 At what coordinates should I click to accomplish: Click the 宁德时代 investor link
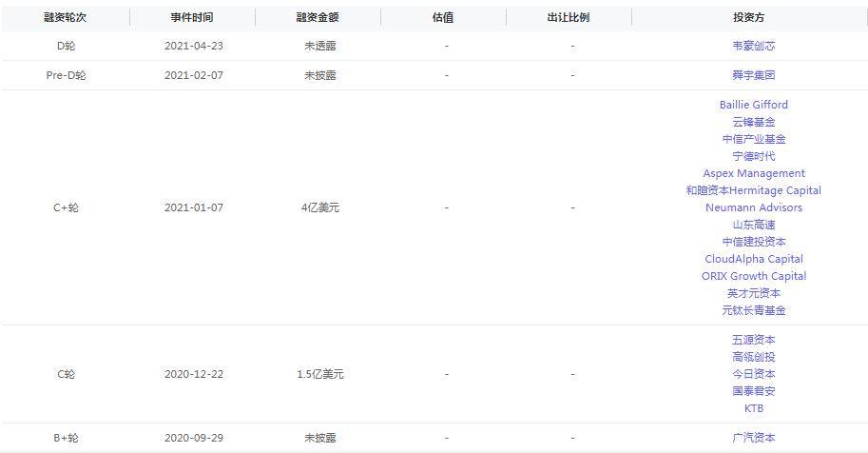(753, 156)
